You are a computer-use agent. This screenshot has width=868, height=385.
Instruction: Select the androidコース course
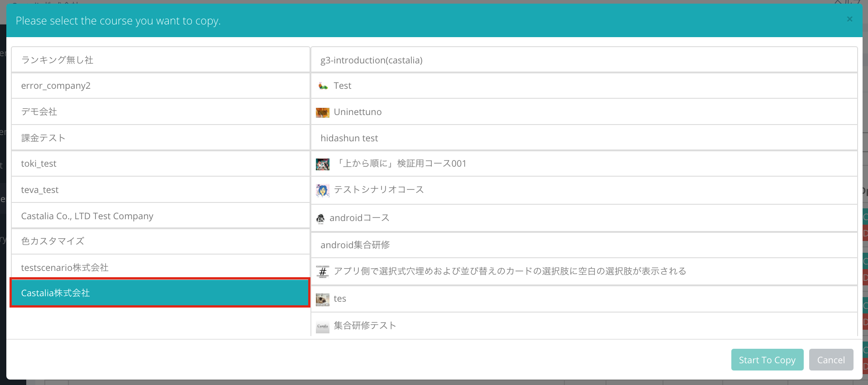(x=584, y=218)
